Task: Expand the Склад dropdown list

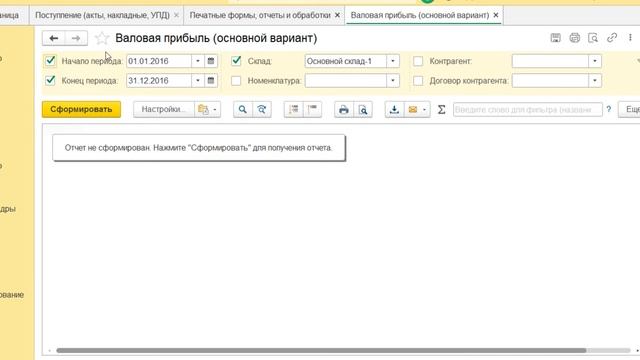Action: tap(393, 61)
